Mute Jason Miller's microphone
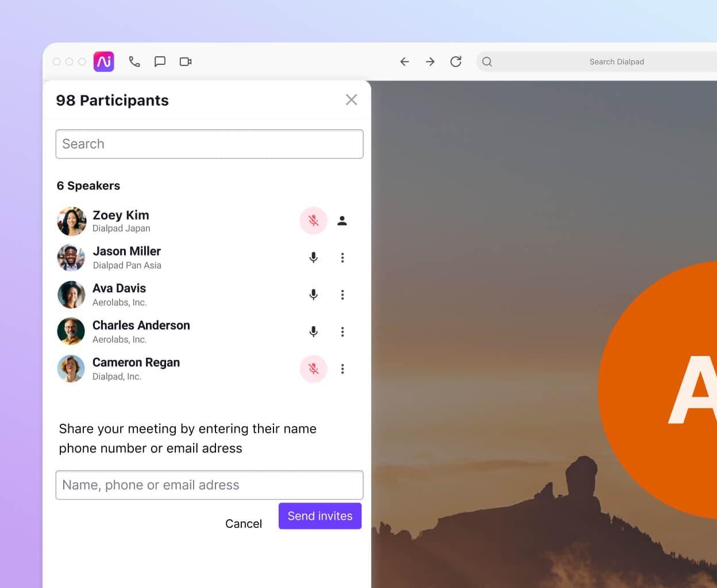Screen dimensions: 717x588 [313, 257]
